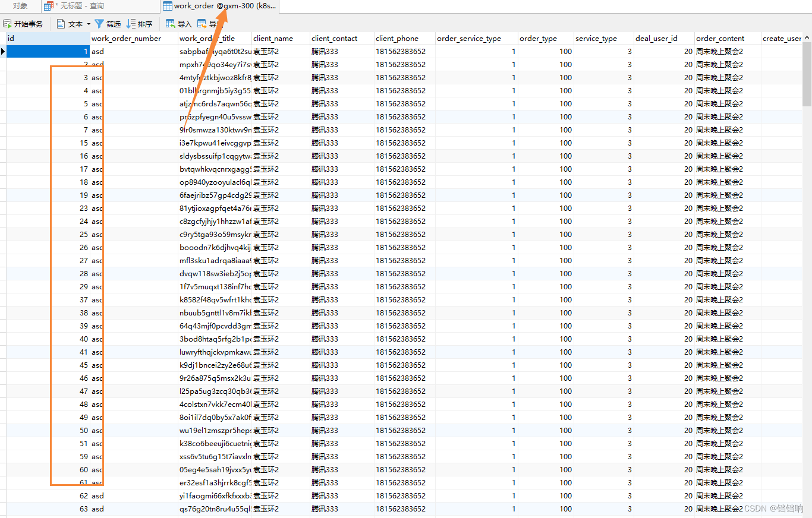
Task: Click the client_phone column header
Action: [x=404, y=38]
